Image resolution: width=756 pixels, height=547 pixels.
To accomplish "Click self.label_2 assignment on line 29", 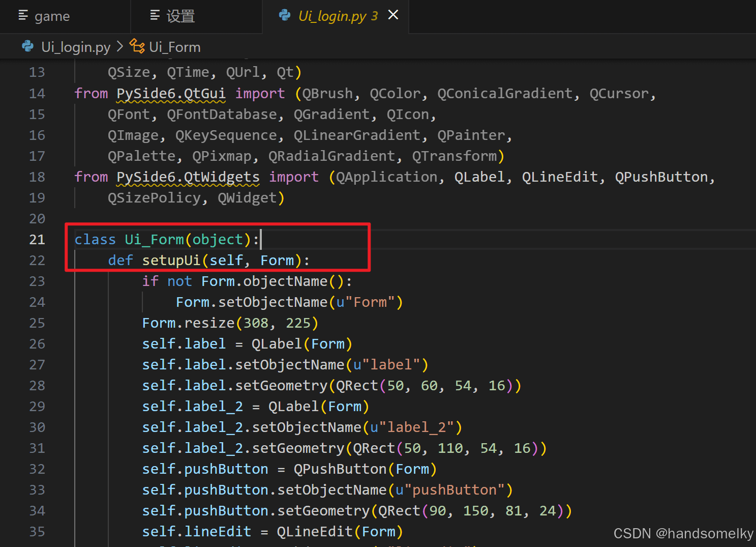I will (193, 407).
